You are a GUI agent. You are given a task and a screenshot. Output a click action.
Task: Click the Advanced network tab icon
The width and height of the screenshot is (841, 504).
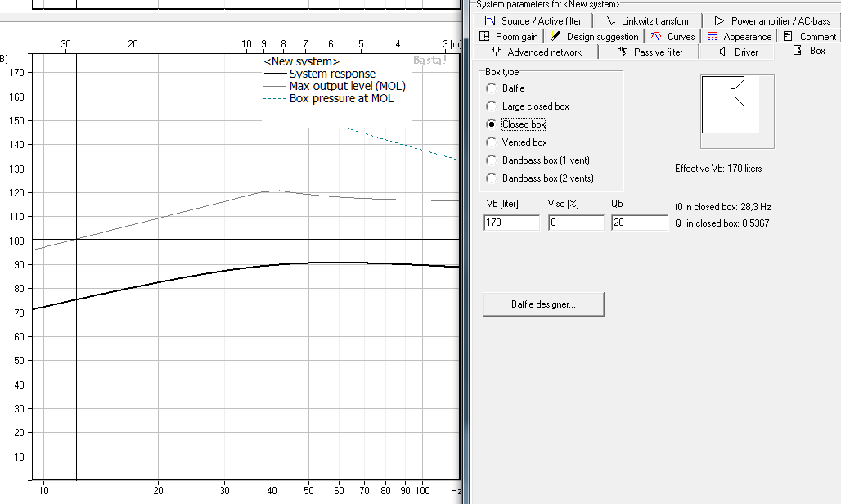496,52
